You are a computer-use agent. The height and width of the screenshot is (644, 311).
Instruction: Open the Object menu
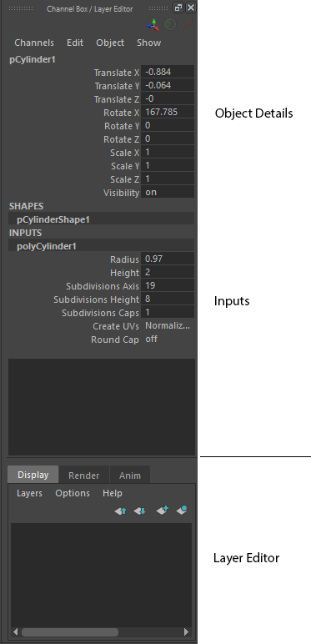[x=110, y=43]
